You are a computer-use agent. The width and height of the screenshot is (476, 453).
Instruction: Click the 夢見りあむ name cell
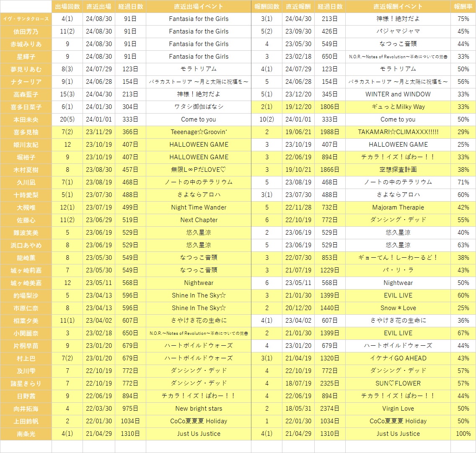(26, 69)
